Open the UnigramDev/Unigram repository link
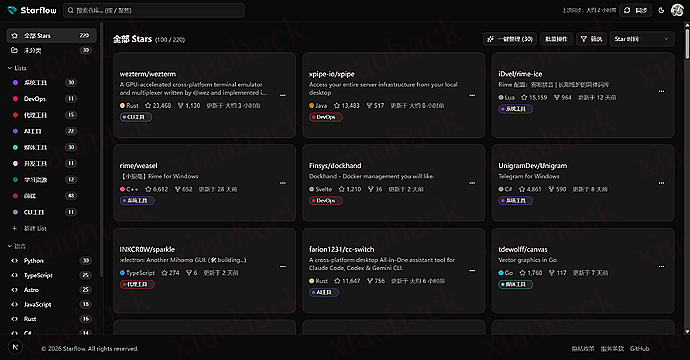The width and height of the screenshot is (690, 360). coord(532,165)
